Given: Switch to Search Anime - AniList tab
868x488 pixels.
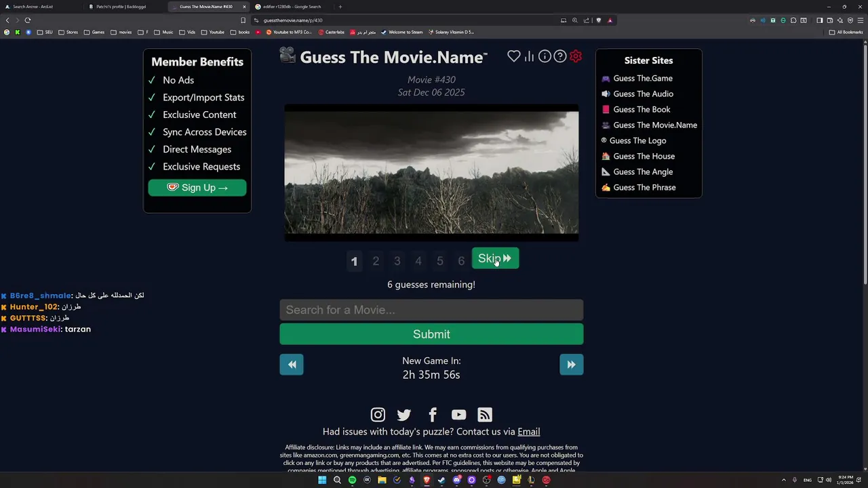Looking at the screenshot, I should (42, 7).
